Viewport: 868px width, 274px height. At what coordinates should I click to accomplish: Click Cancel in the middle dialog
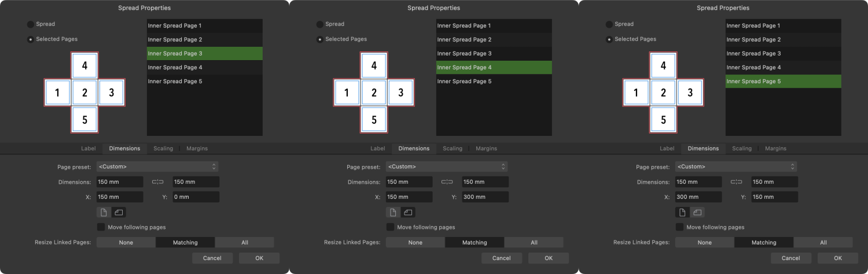click(502, 258)
